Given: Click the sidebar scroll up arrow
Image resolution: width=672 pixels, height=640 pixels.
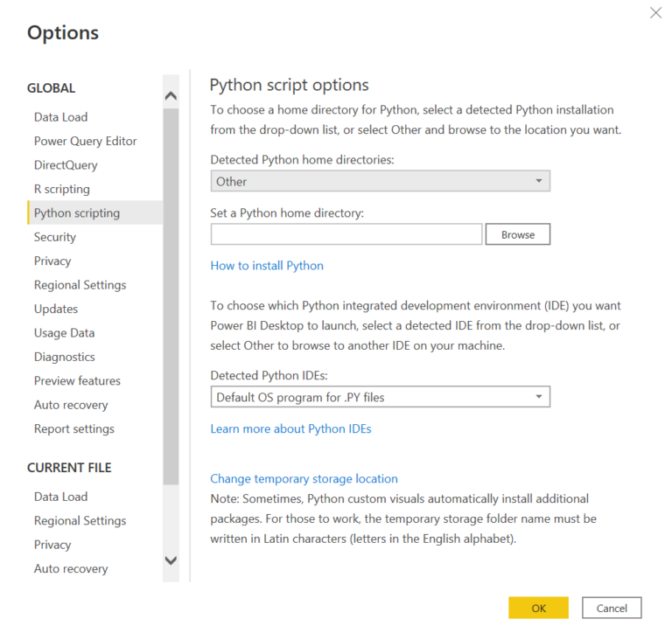Looking at the screenshot, I should click(x=171, y=96).
